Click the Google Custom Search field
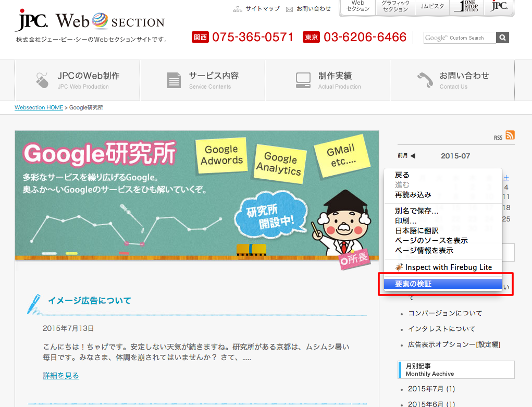This screenshot has height=407, width=532. click(460, 38)
